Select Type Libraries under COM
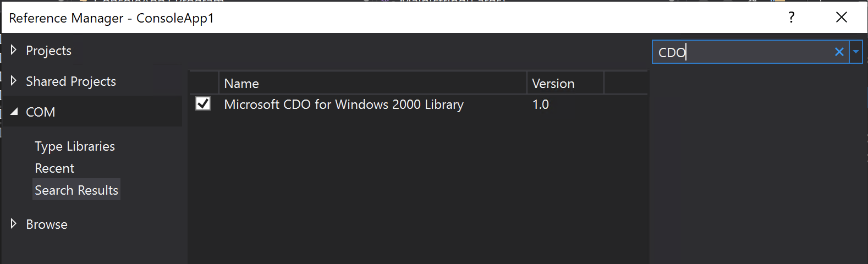868x264 pixels. (x=75, y=146)
